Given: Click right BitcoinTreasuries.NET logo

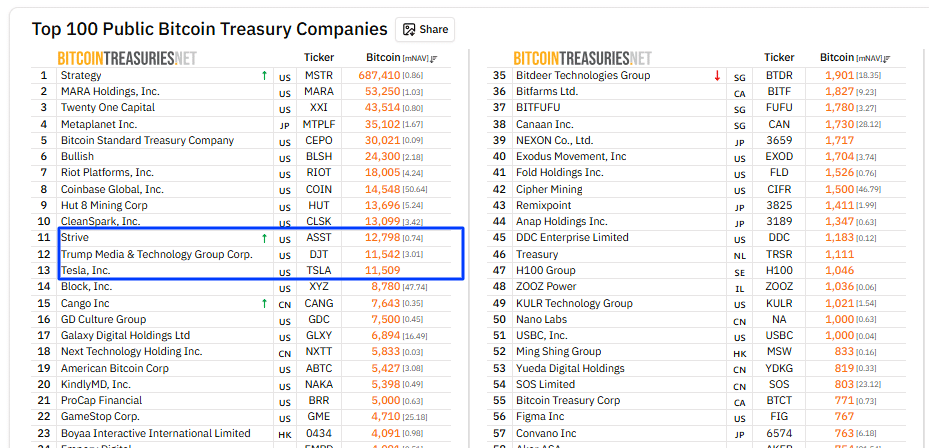Looking at the screenshot, I should tap(582, 58).
